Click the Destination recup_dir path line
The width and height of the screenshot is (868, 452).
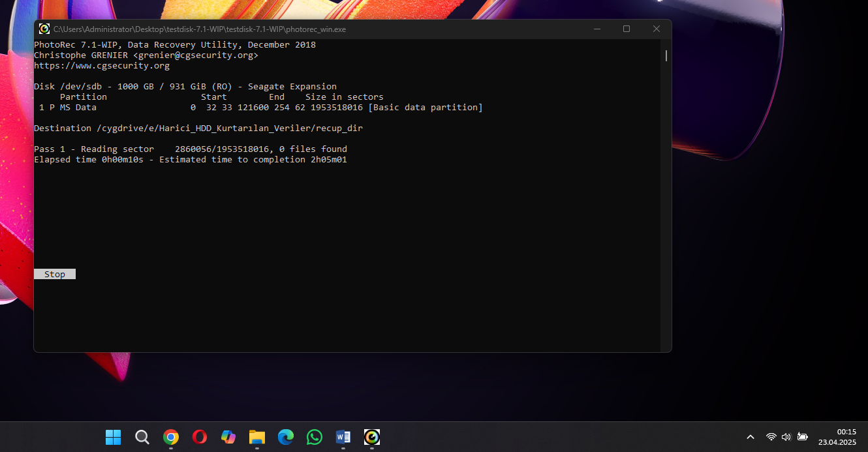pyautogui.click(x=198, y=128)
